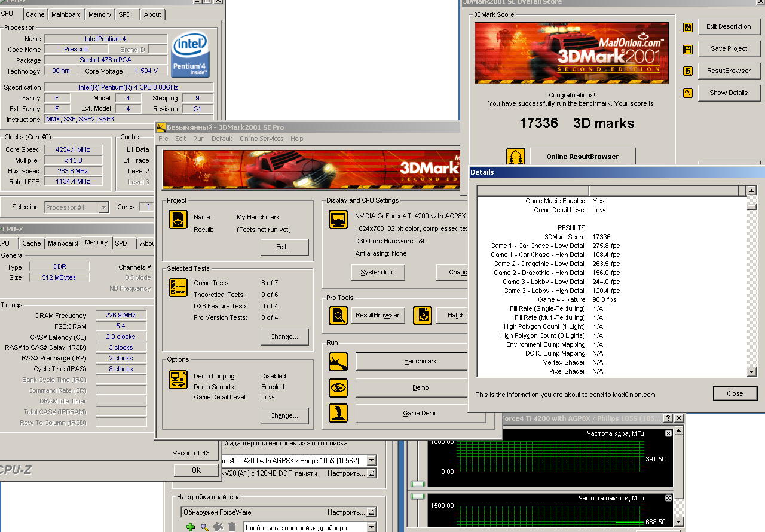Click Change... under Options section
765x532 pixels.
(x=284, y=416)
